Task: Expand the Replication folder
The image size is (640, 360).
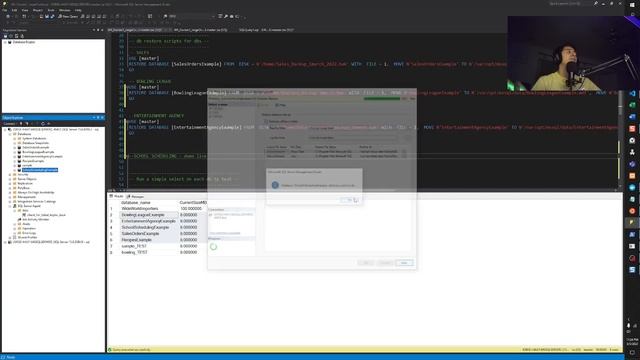Action: (10, 183)
